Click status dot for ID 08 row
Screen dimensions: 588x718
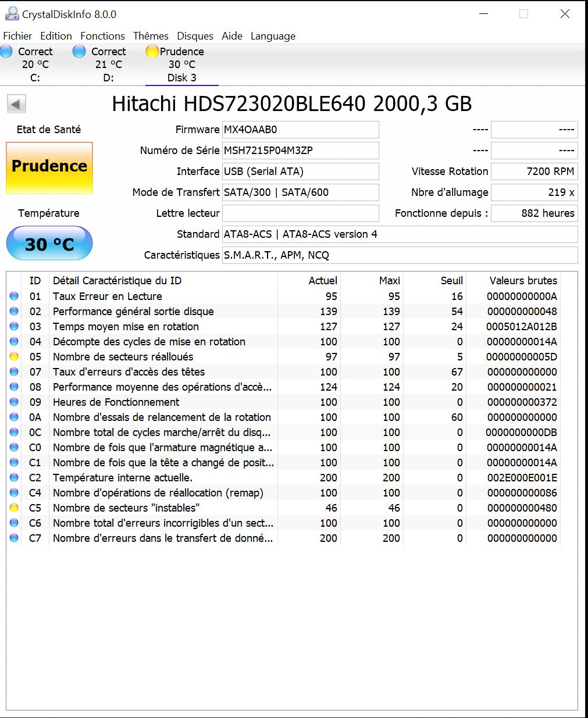[14, 387]
